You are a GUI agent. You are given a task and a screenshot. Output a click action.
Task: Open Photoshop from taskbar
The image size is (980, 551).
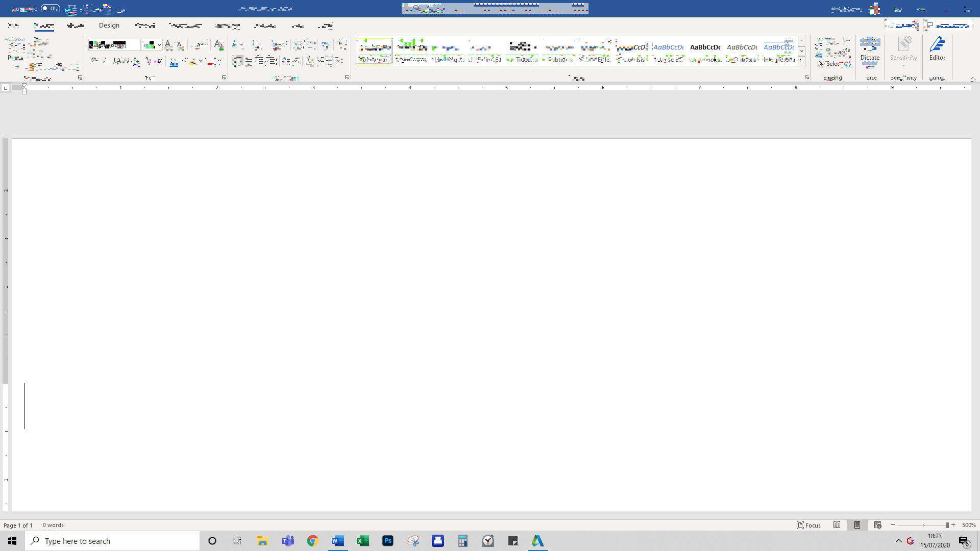(x=388, y=541)
